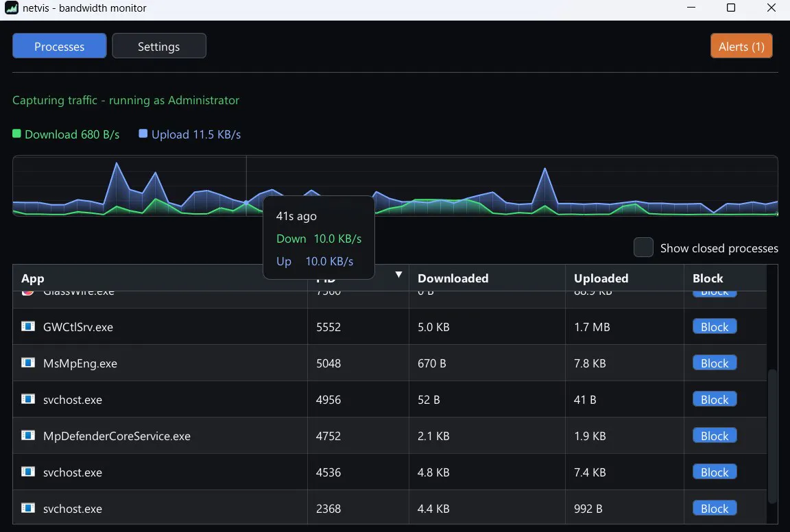This screenshot has height=532, width=790.
Task: Click the netvis app icon in title bar
Action: (11, 8)
